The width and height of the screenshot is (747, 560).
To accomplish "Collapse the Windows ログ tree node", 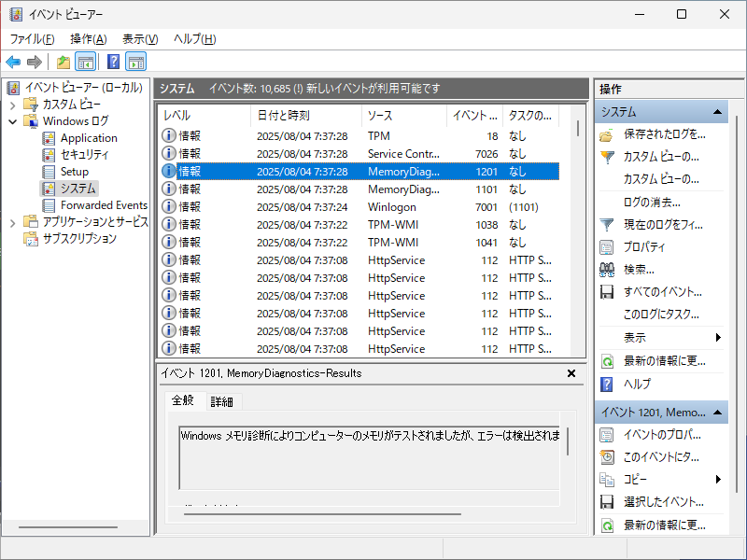I will tap(13, 121).
